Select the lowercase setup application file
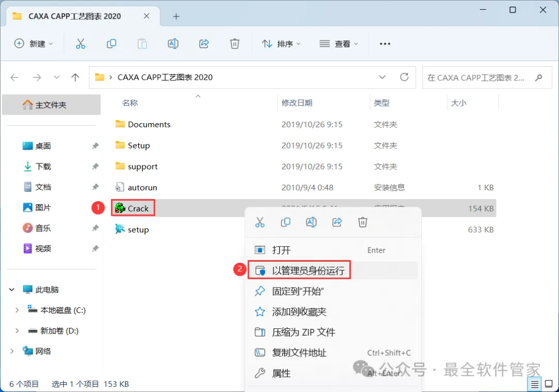Image resolution: width=559 pixels, height=392 pixels. (x=138, y=230)
